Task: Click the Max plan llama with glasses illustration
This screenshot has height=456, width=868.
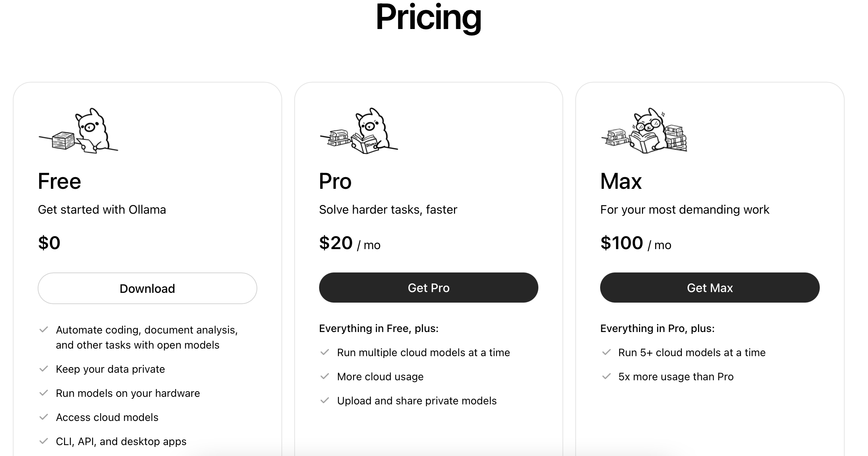Action: (x=644, y=130)
